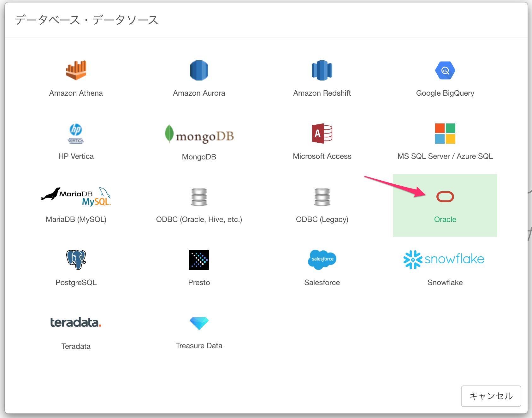The image size is (532, 418).
Task: Pick the MS SQL Server colored-squares icon
Action: (x=445, y=134)
